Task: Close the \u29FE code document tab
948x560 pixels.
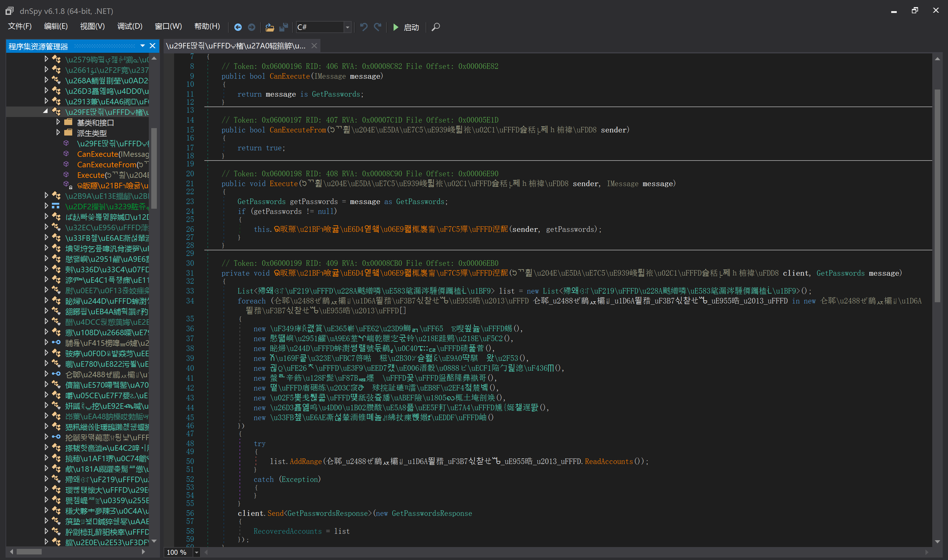Action: point(314,46)
